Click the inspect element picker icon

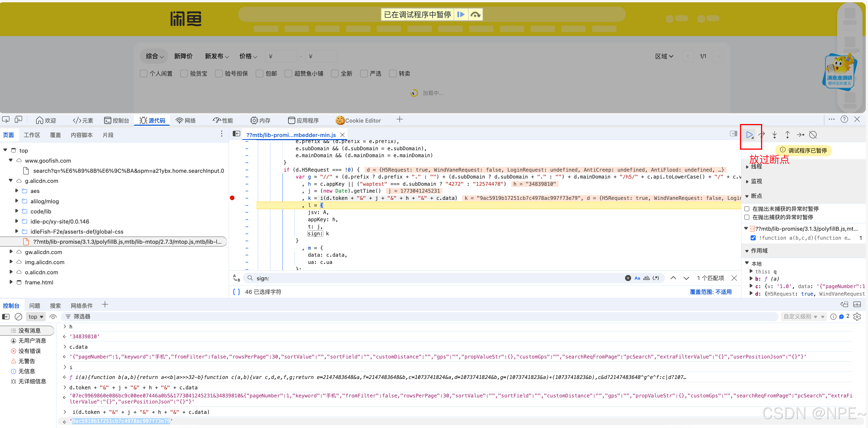[6, 120]
